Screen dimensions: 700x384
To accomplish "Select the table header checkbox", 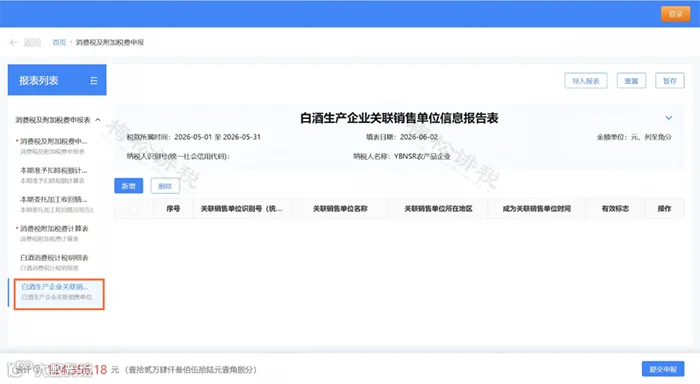I will [x=134, y=209].
